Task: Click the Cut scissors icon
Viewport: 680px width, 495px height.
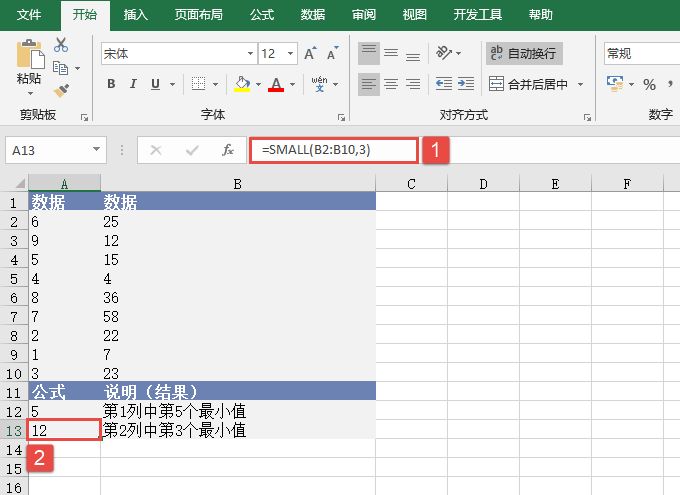Action: click(61, 45)
